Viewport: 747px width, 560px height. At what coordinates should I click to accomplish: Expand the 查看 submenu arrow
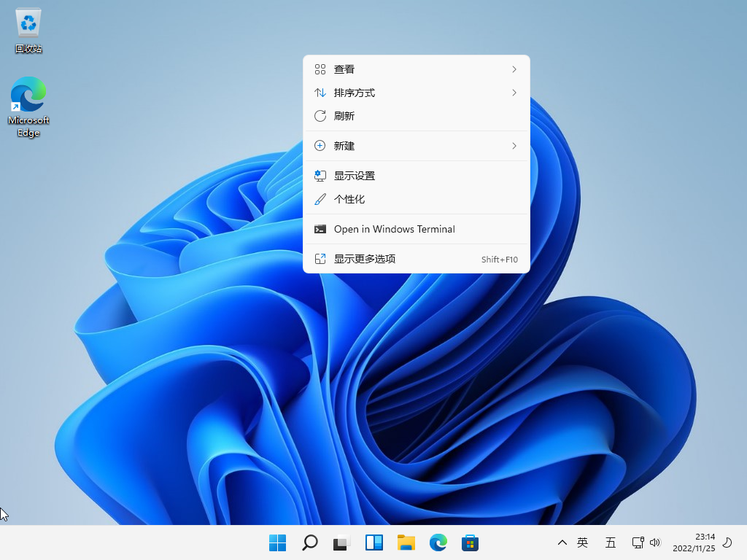click(x=514, y=69)
